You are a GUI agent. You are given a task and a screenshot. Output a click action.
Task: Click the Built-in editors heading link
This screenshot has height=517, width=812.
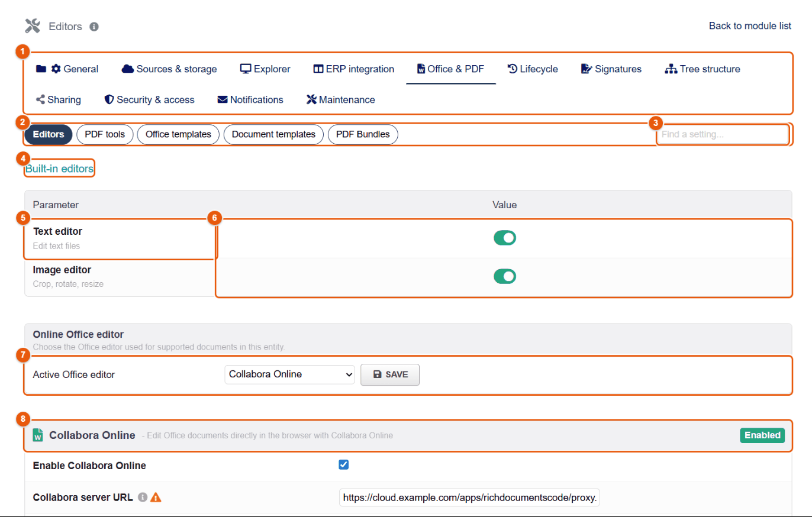(59, 169)
